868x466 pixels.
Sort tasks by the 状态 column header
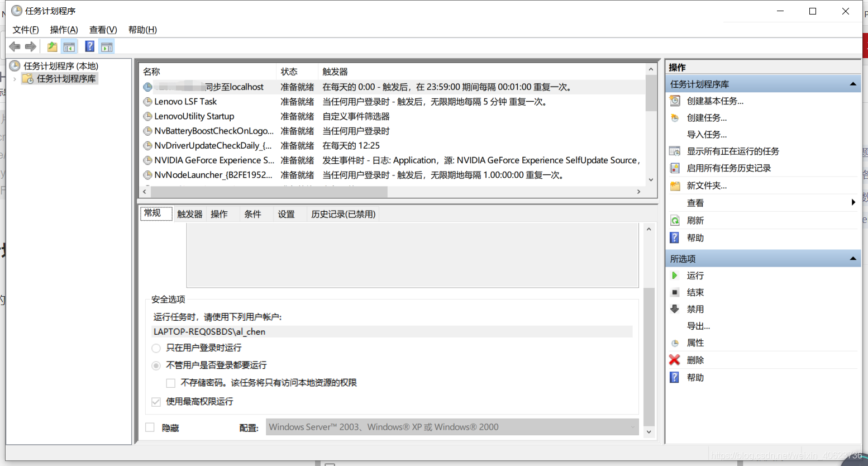(x=297, y=72)
